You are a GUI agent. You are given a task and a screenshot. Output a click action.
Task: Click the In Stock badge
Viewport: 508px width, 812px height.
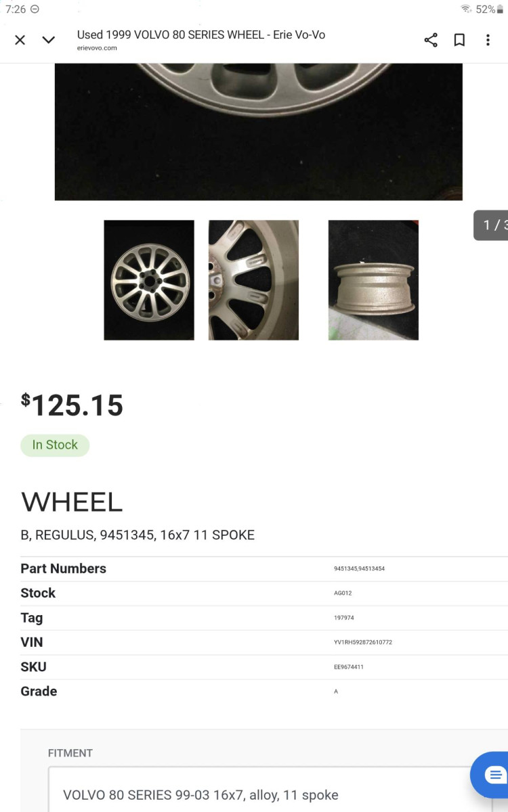(x=55, y=445)
